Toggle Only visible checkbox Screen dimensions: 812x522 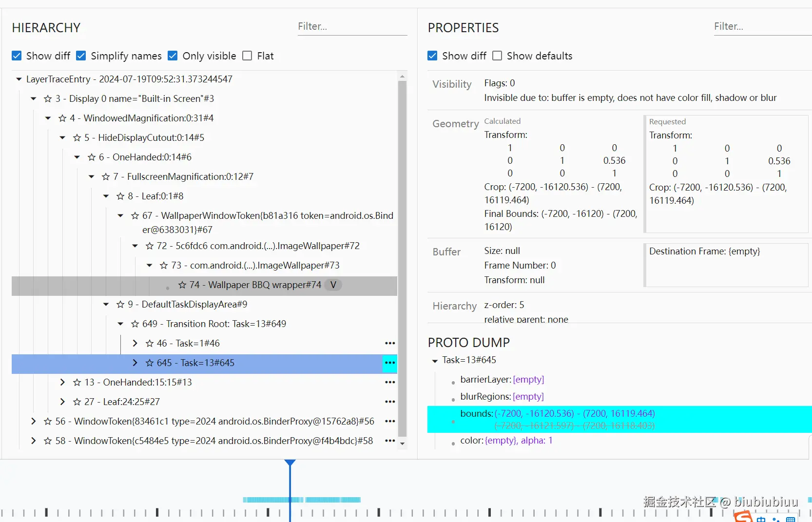click(173, 56)
